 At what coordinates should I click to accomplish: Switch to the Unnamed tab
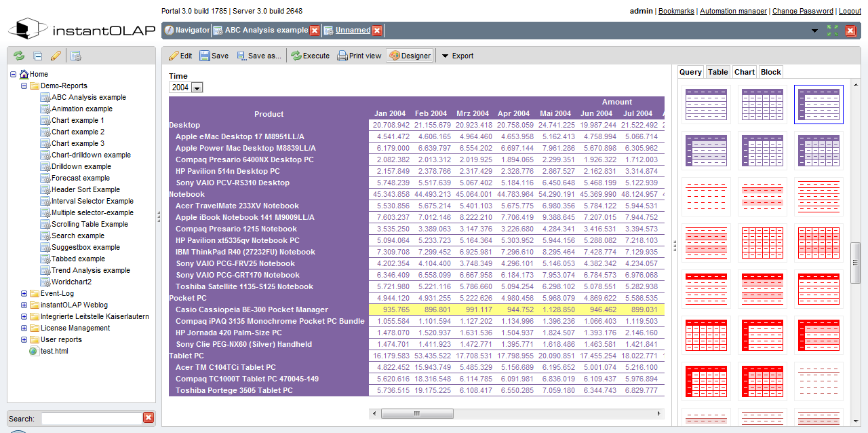coord(353,31)
